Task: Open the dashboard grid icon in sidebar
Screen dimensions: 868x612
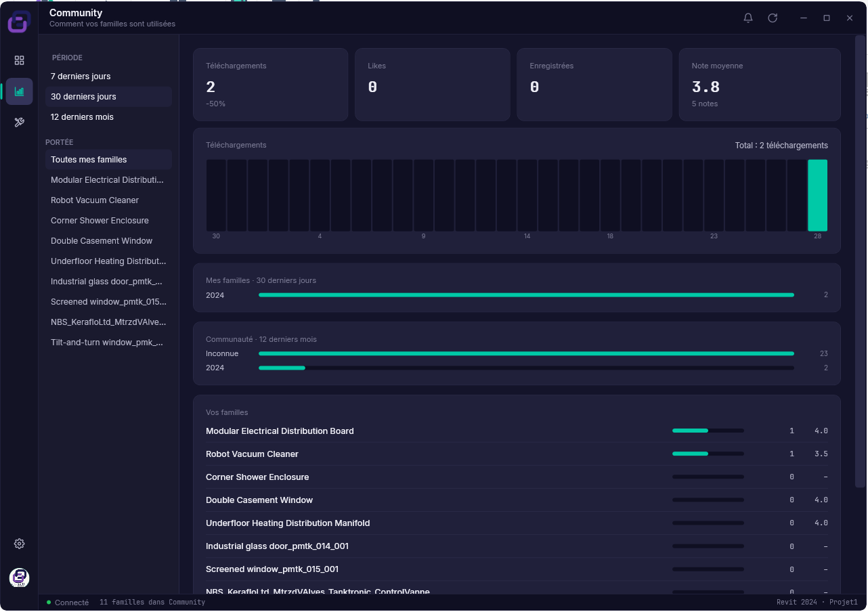Action: click(19, 60)
